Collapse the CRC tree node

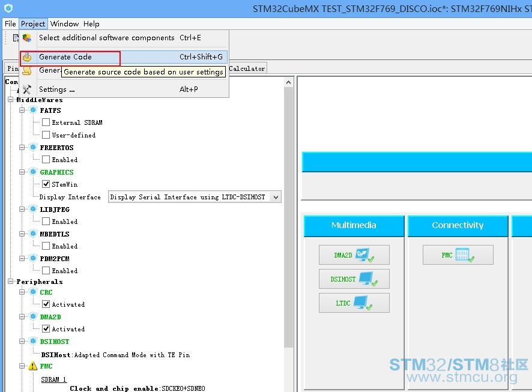[x=22, y=292]
